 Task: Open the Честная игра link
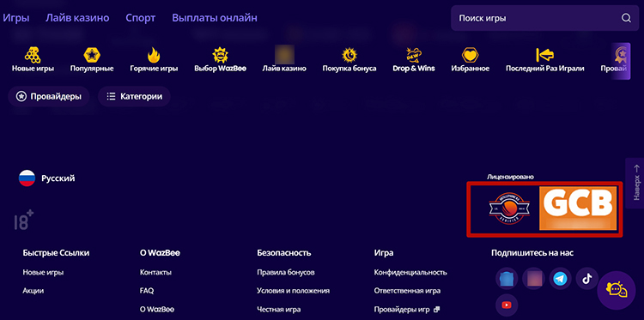(278, 310)
